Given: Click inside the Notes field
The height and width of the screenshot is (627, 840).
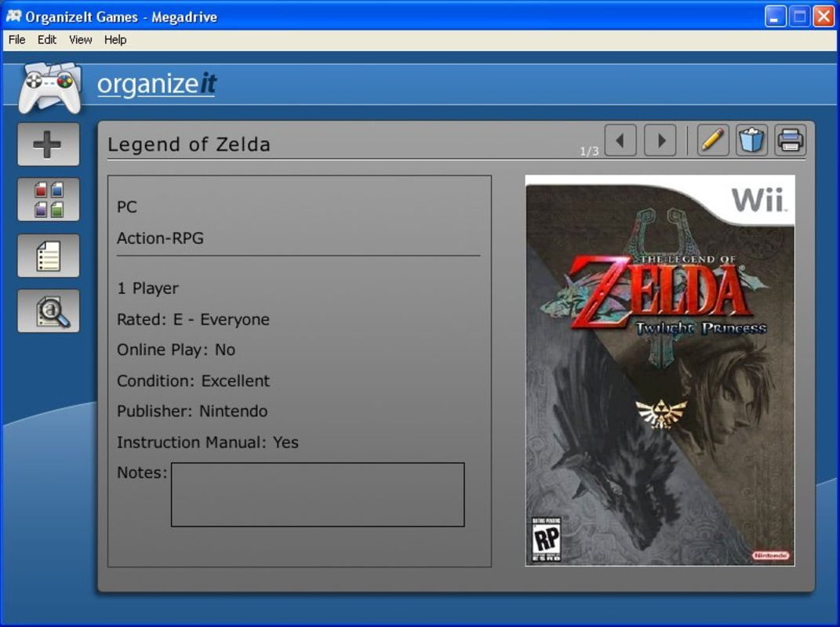Looking at the screenshot, I should (315, 494).
